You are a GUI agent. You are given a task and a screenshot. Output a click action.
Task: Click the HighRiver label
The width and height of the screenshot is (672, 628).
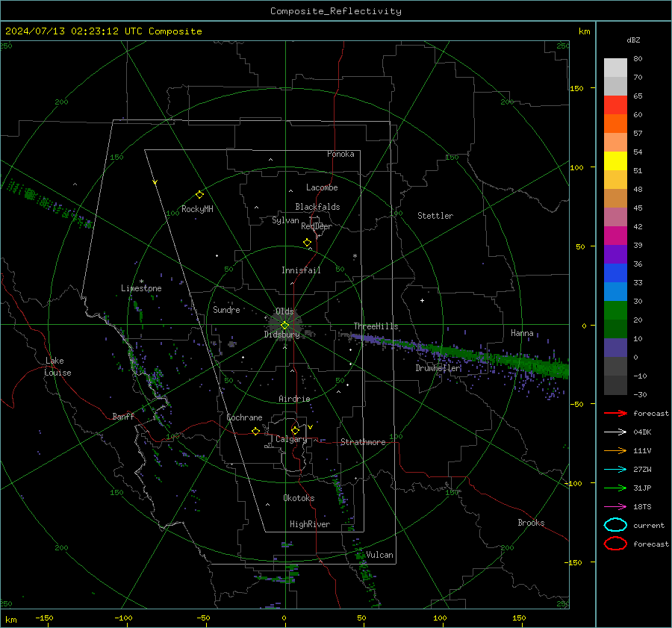pos(310,524)
